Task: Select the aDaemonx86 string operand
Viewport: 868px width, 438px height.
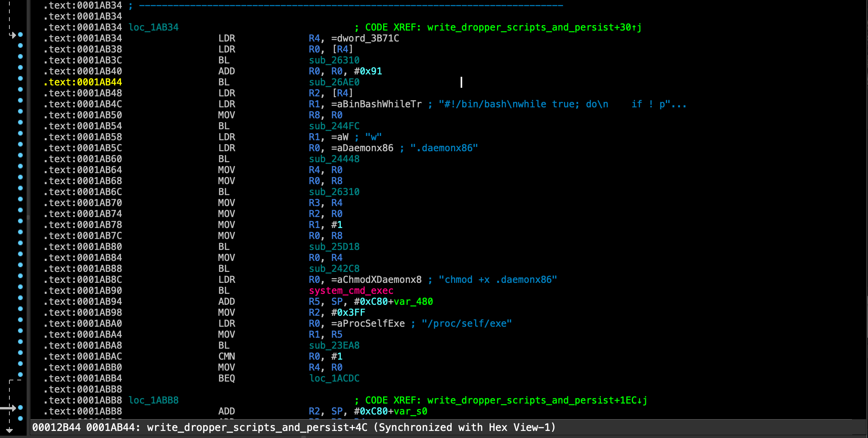Action: click(x=365, y=148)
